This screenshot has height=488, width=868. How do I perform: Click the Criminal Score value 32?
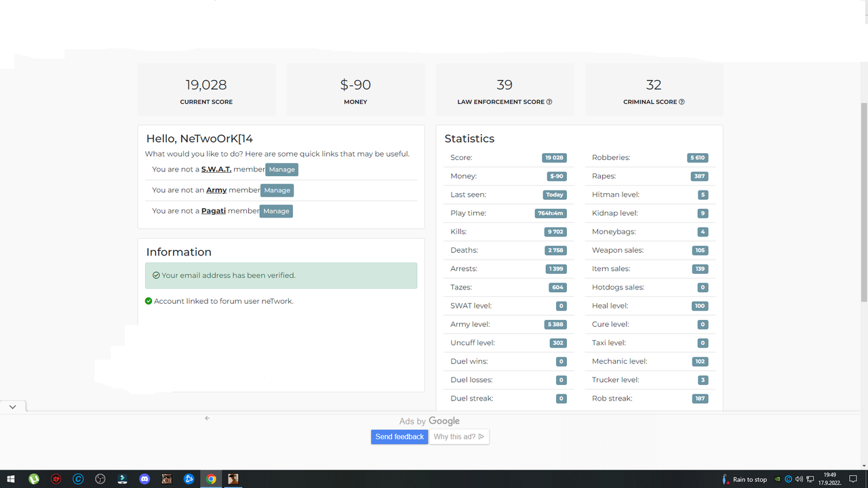pyautogui.click(x=654, y=85)
